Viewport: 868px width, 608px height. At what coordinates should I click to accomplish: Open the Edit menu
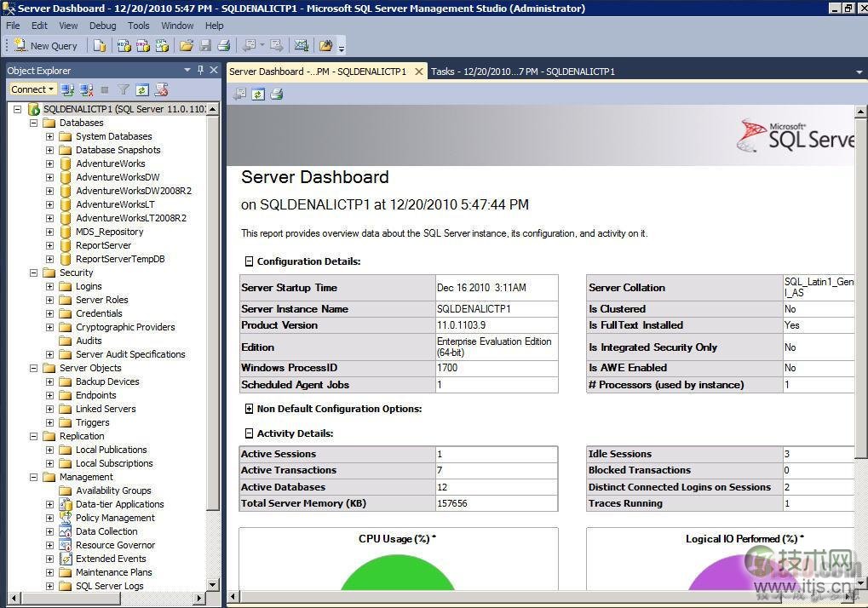39,26
